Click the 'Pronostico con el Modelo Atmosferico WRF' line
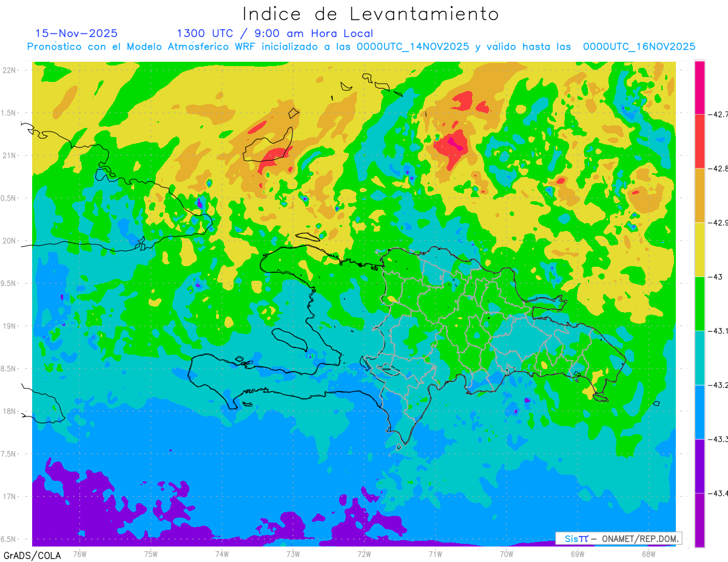 click(x=361, y=47)
